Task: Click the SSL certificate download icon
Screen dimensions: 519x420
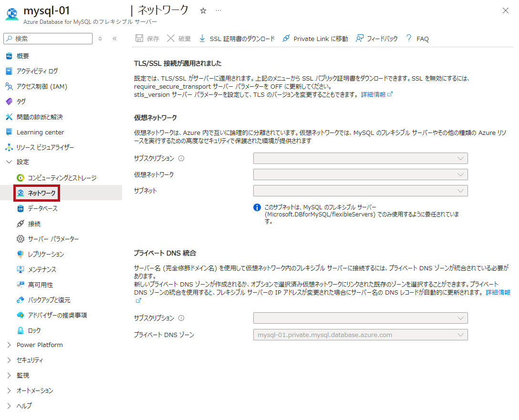Action: (x=202, y=39)
